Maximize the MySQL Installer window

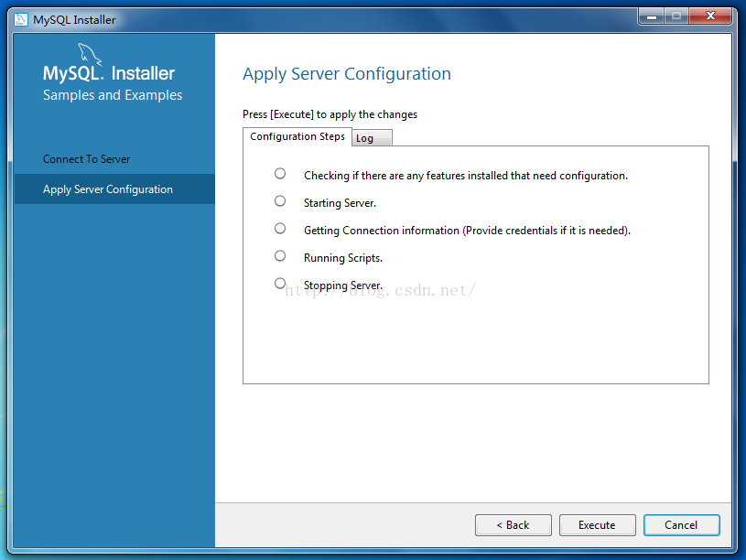click(676, 16)
